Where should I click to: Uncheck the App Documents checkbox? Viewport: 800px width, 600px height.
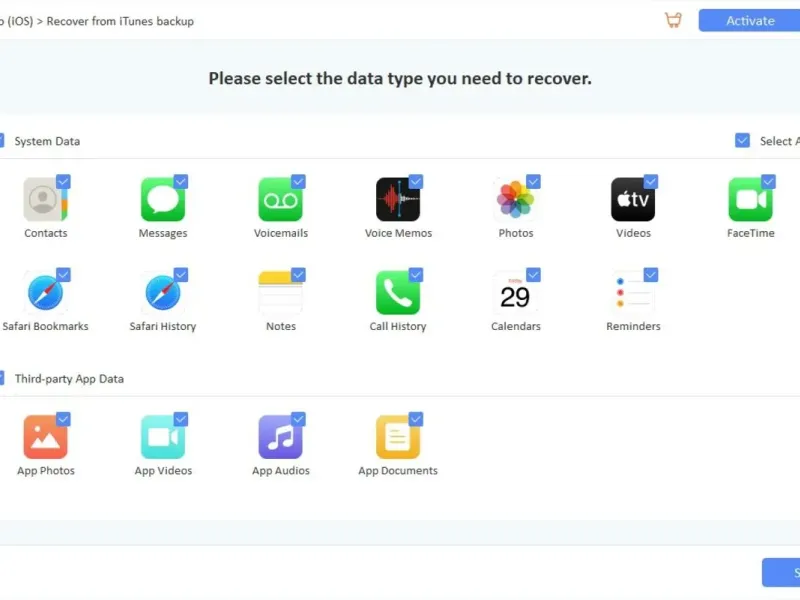416,419
